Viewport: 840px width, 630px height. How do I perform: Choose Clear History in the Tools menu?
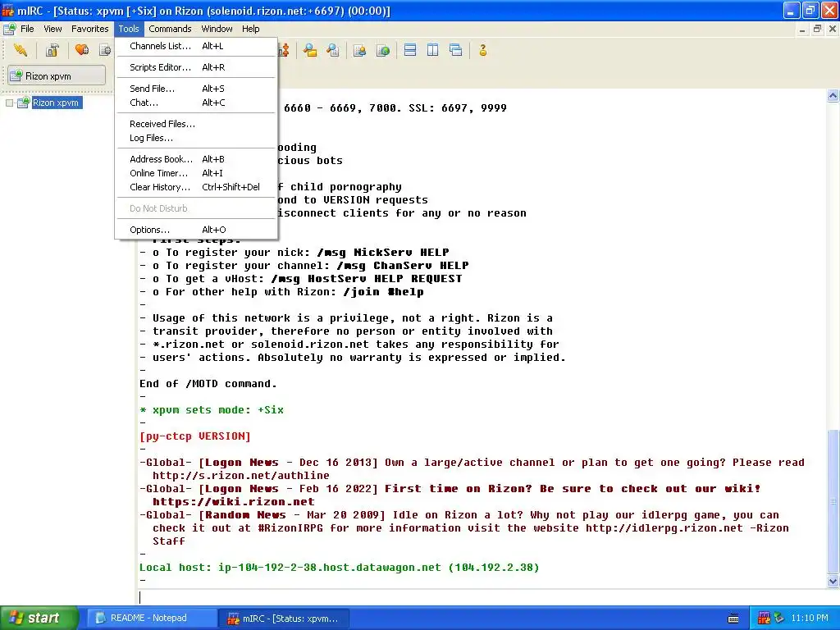[x=196, y=187]
